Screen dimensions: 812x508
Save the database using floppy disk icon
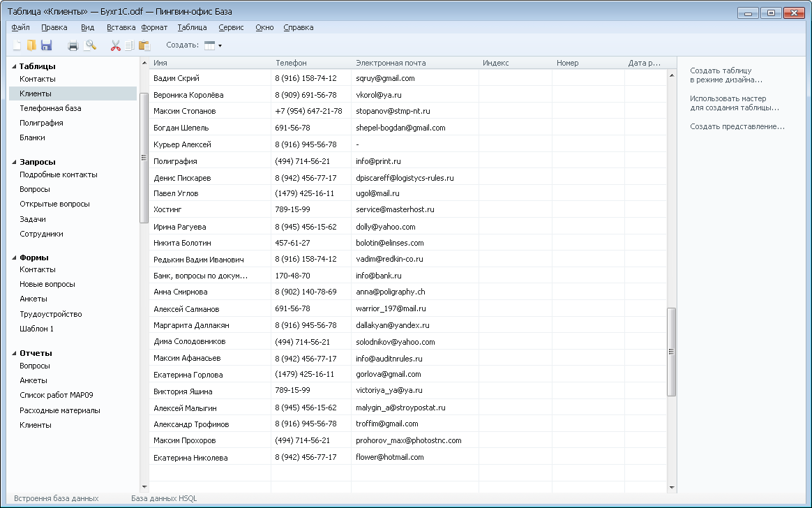47,45
